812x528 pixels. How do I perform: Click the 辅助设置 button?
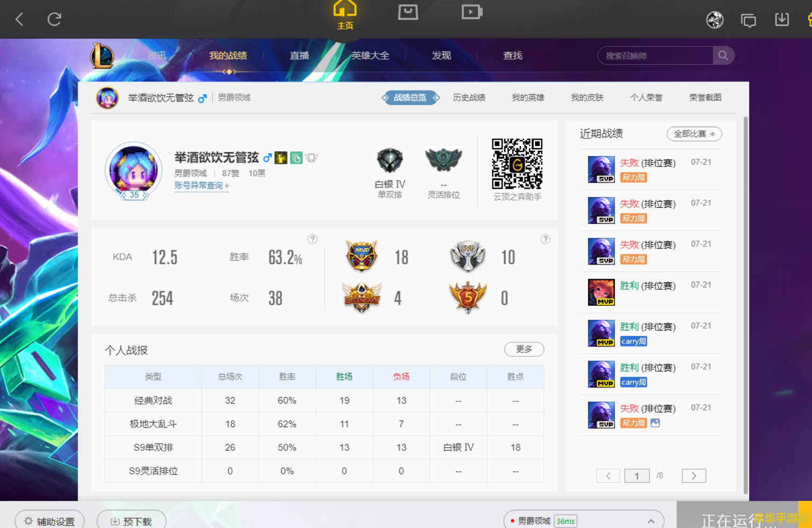click(49, 520)
